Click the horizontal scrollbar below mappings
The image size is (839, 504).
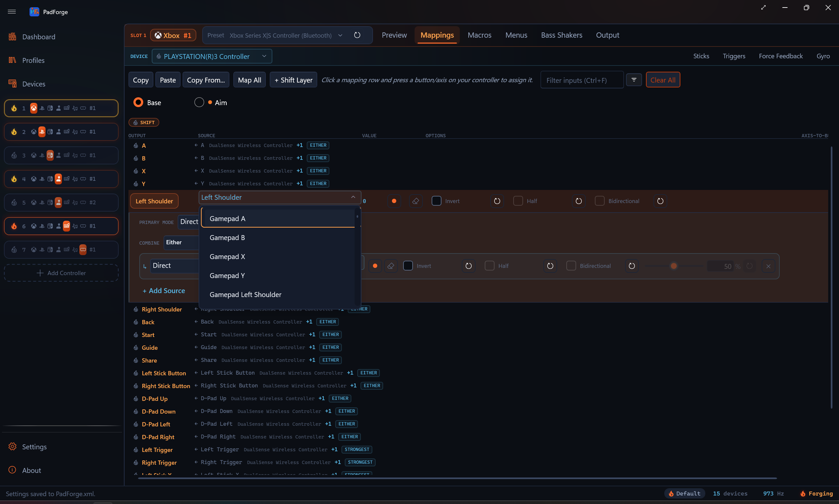tap(458, 478)
